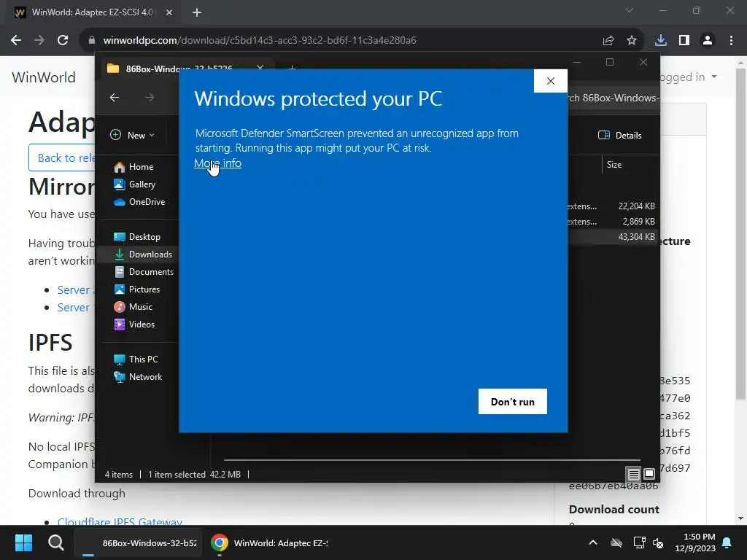Viewport: 747px width, 560px height.
Task: Open Gallery in Explorer sidebar
Action: (135, 184)
